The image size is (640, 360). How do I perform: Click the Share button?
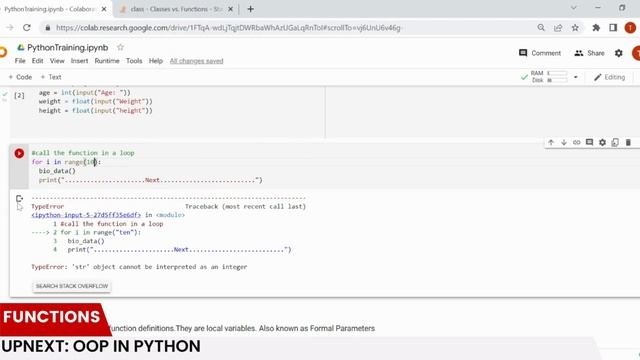(x=589, y=53)
